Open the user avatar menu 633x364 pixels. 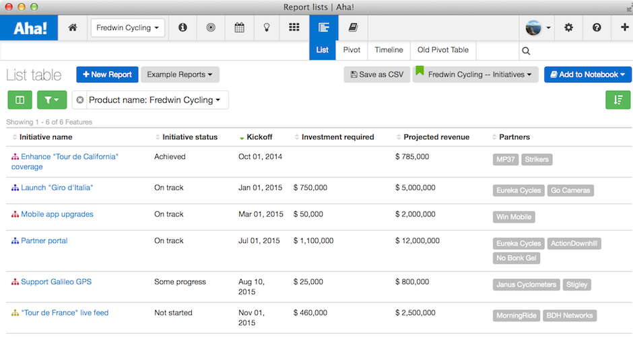(x=537, y=28)
